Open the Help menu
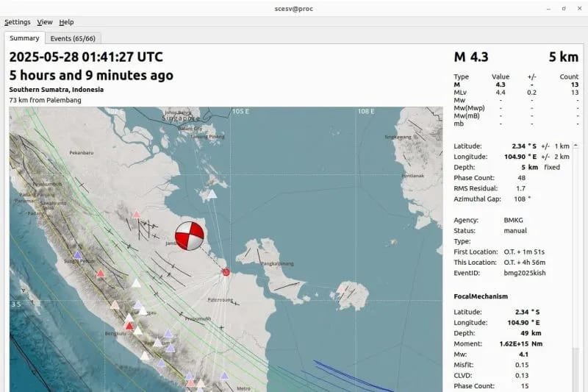Screen dimensions: 588x392 point(67,22)
